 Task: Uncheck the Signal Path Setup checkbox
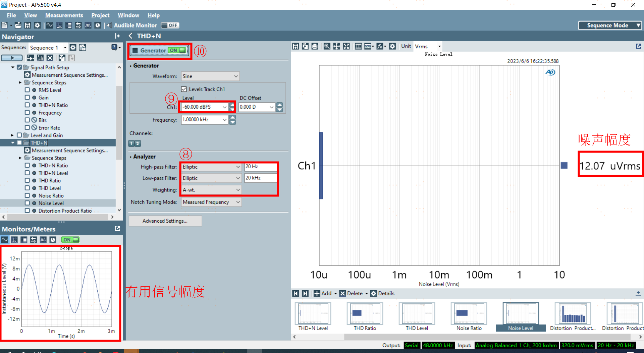[x=19, y=67]
